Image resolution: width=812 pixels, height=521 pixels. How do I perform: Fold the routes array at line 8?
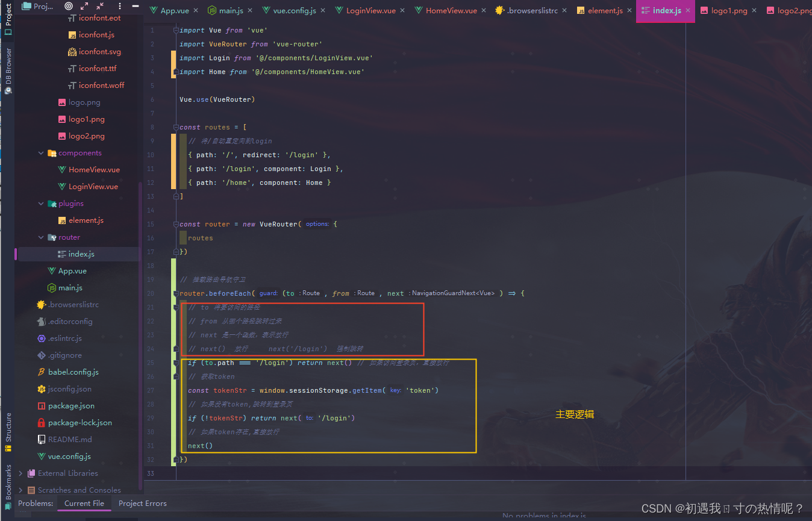coord(175,127)
